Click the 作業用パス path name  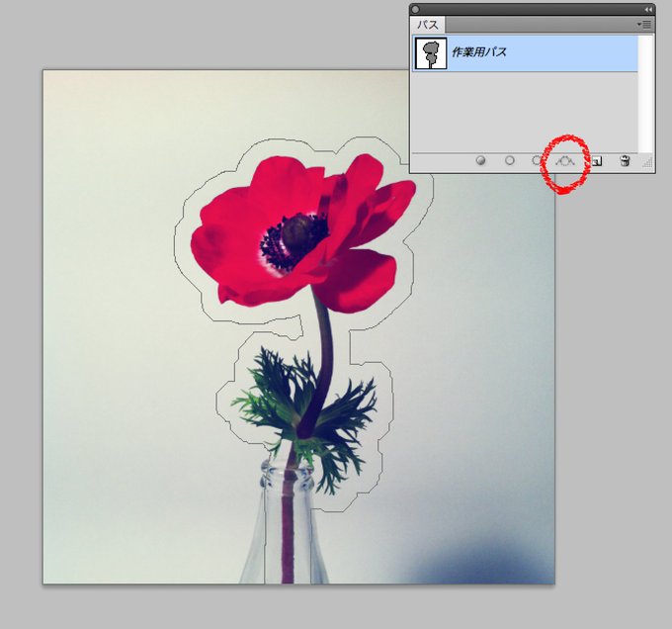479,52
